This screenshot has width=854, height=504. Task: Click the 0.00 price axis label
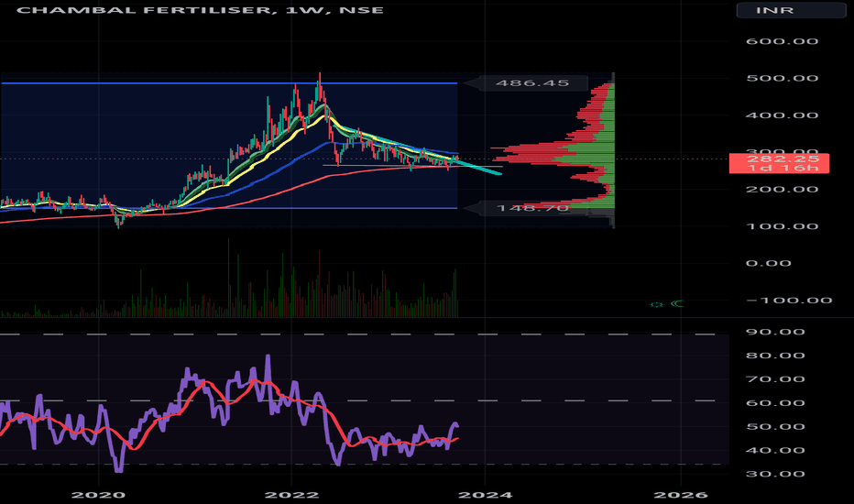(x=768, y=264)
